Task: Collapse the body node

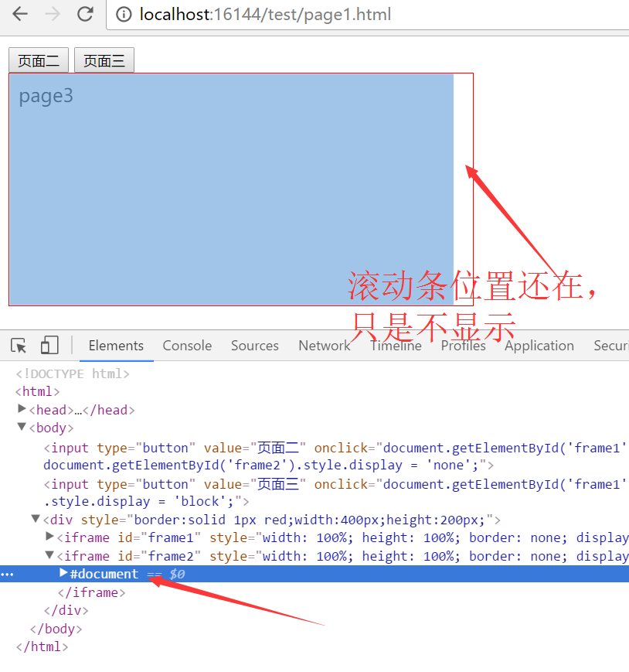Action: 22,427
